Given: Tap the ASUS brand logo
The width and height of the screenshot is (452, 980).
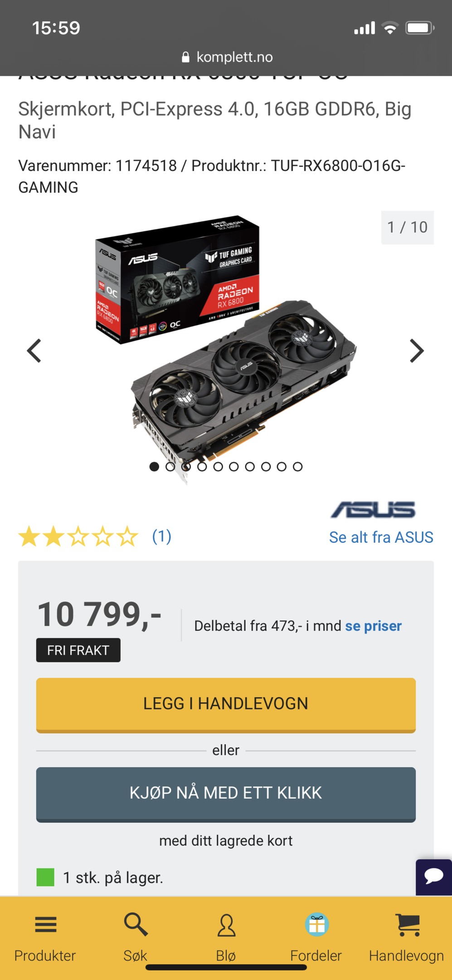Looking at the screenshot, I should pyautogui.click(x=373, y=510).
